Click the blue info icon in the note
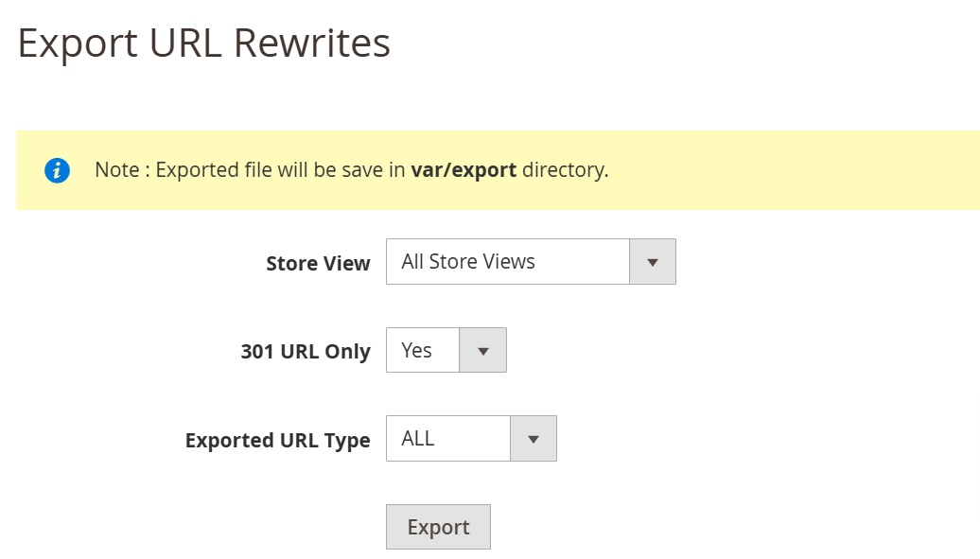Viewport: 980px width, 559px height. [57, 170]
